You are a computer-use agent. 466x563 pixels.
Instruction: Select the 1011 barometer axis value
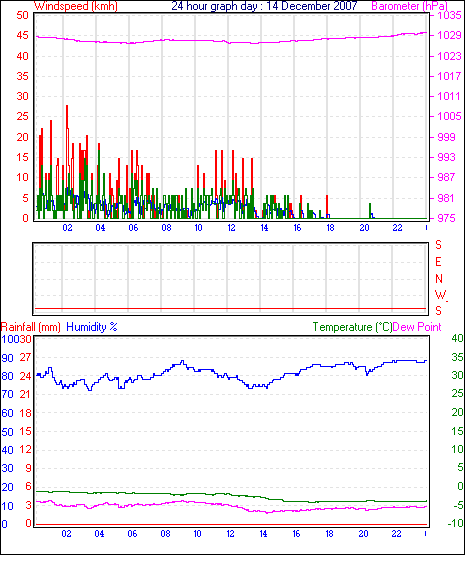pos(449,96)
